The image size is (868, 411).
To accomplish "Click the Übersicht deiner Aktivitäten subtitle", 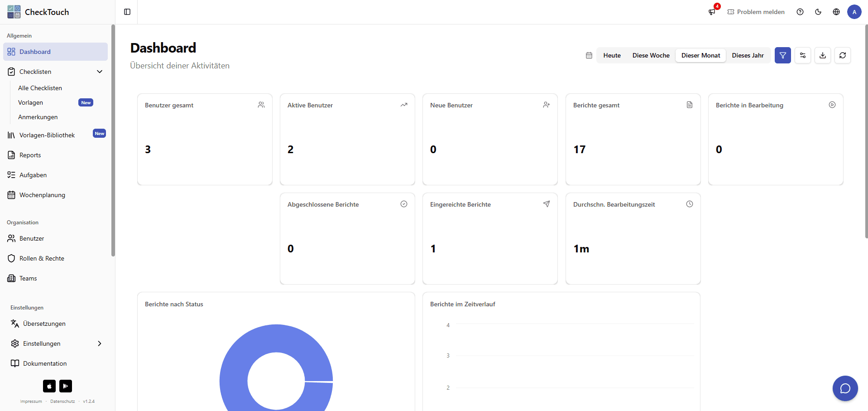I will [x=180, y=66].
